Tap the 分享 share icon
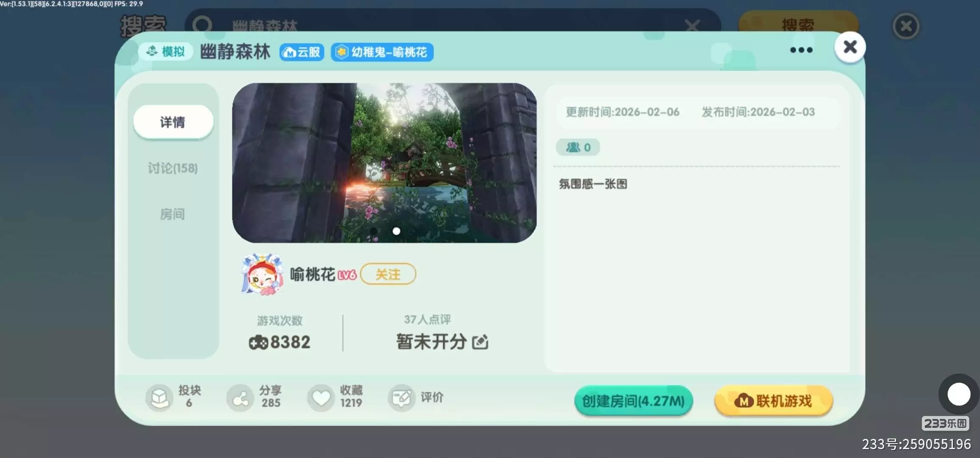 [240, 398]
